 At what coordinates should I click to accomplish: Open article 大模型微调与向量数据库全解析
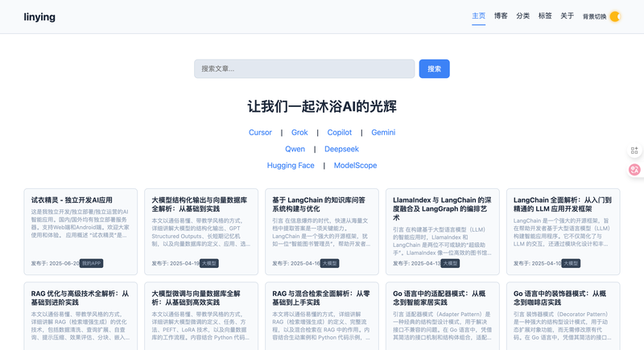196,298
